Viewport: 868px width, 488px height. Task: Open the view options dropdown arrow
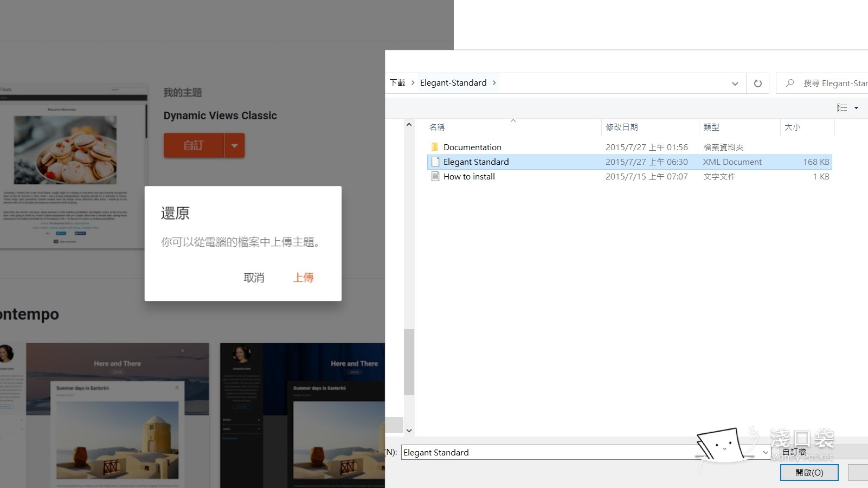857,108
